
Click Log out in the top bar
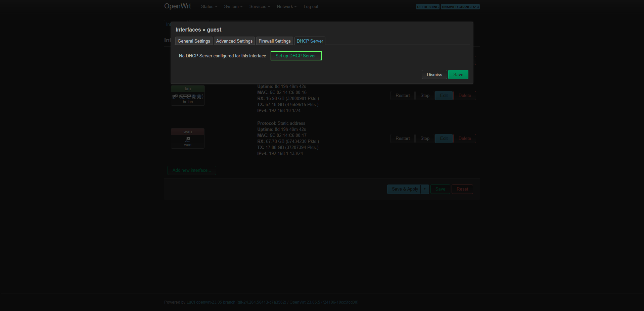[311, 7]
